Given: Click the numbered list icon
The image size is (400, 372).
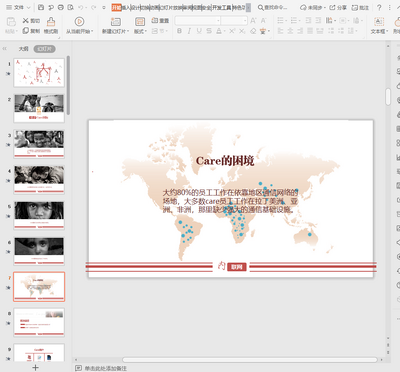Looking at the screenshot, I should coord(295,21).
